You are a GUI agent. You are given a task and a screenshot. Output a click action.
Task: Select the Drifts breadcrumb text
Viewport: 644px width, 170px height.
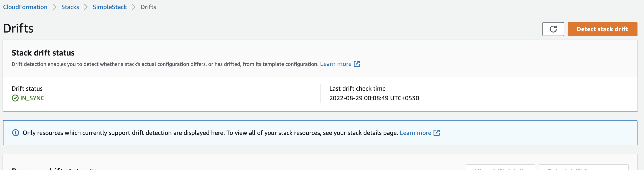pyautogui.click(x=148, y=7)
